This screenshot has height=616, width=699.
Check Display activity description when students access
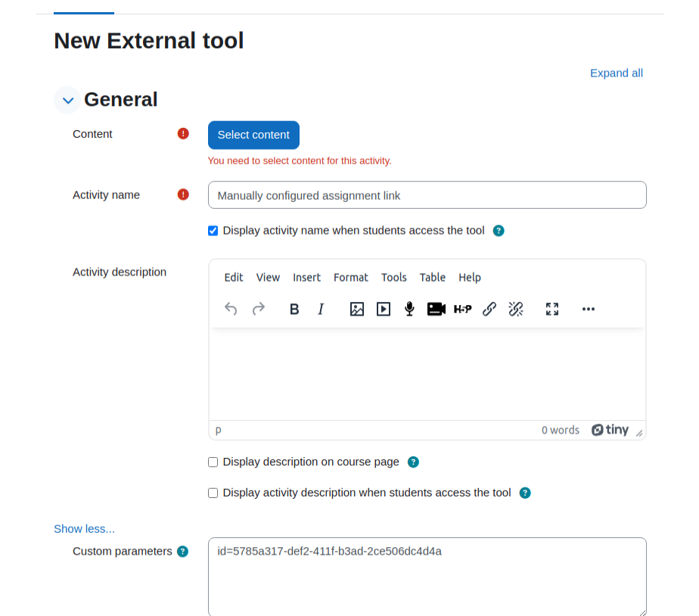tap(213, 493)
